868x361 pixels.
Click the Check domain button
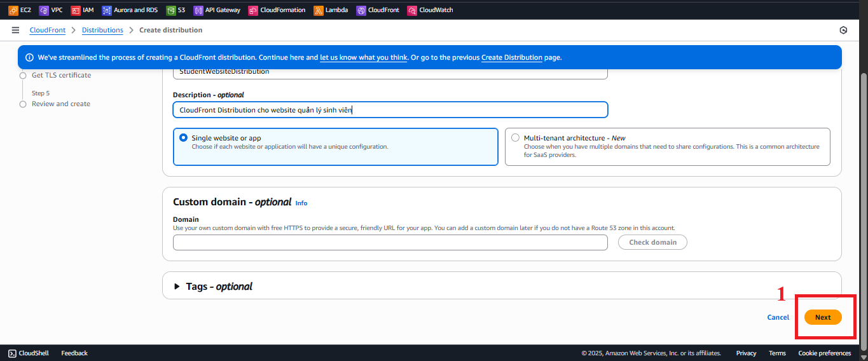[652, 242]
